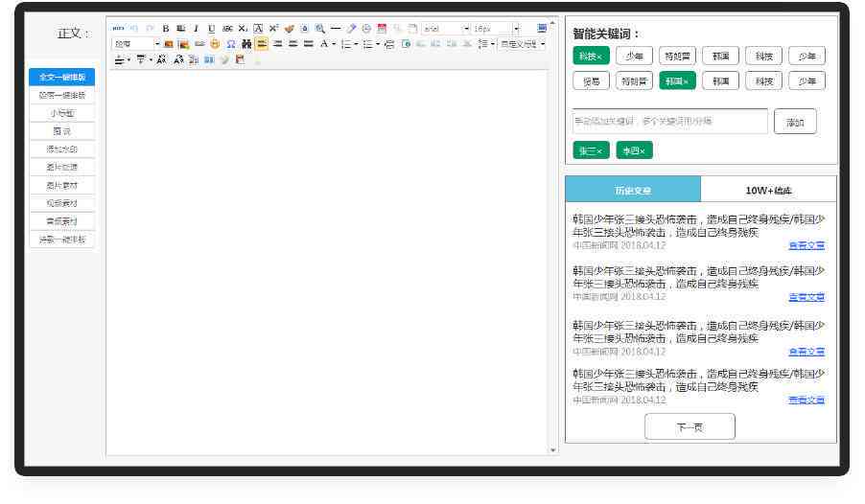
Task: Insert a single image
Action: pos(169,44)
